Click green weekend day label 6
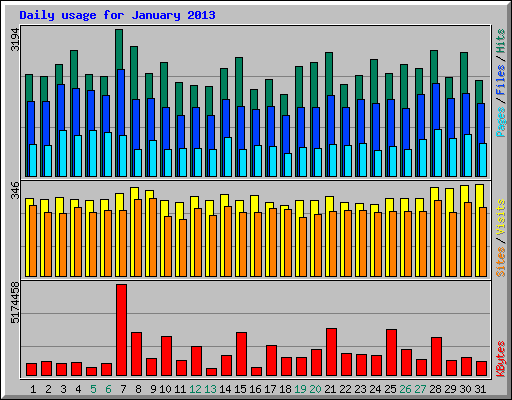Viewport: 512px width, 400px height. [x=108, y=389]
